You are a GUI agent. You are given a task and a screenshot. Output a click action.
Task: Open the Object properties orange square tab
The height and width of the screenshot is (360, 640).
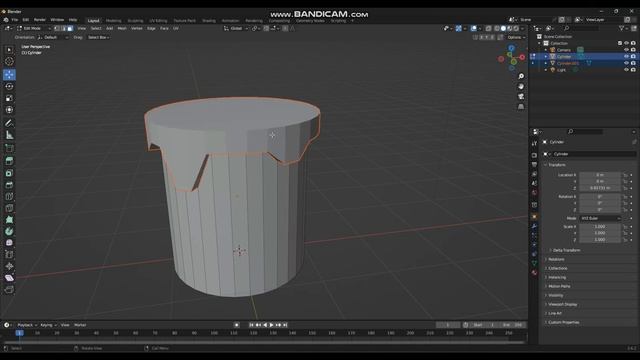(534, 216)
